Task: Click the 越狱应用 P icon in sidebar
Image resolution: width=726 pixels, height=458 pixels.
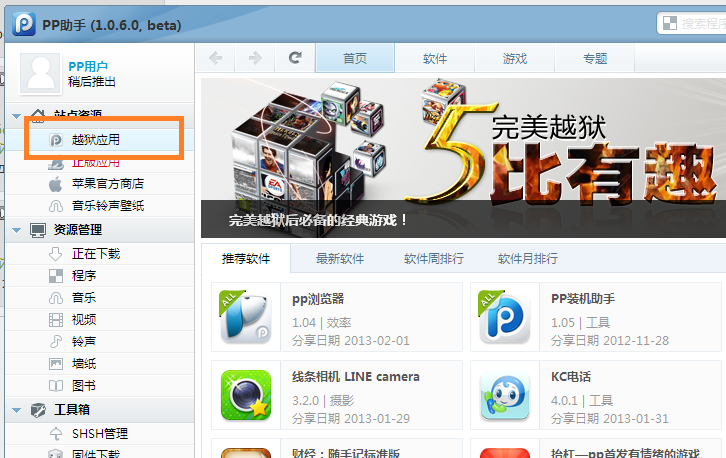Action: tap(56, 140)
